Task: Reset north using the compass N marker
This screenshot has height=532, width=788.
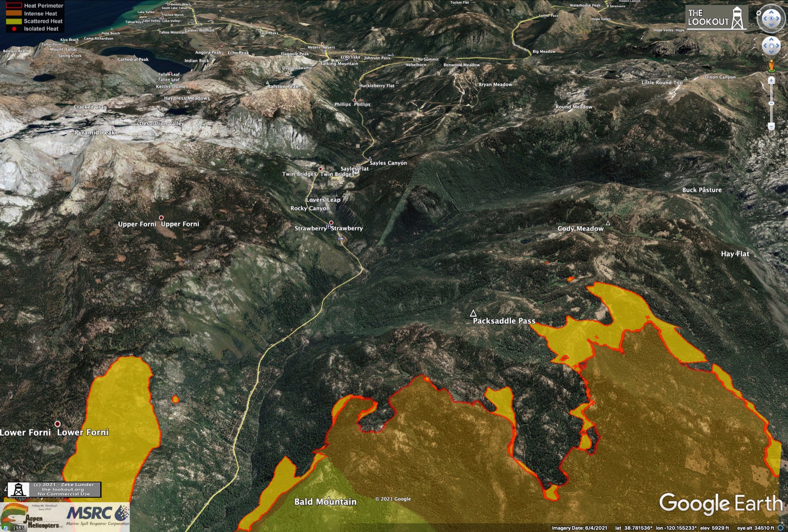Action: [759, 13]
